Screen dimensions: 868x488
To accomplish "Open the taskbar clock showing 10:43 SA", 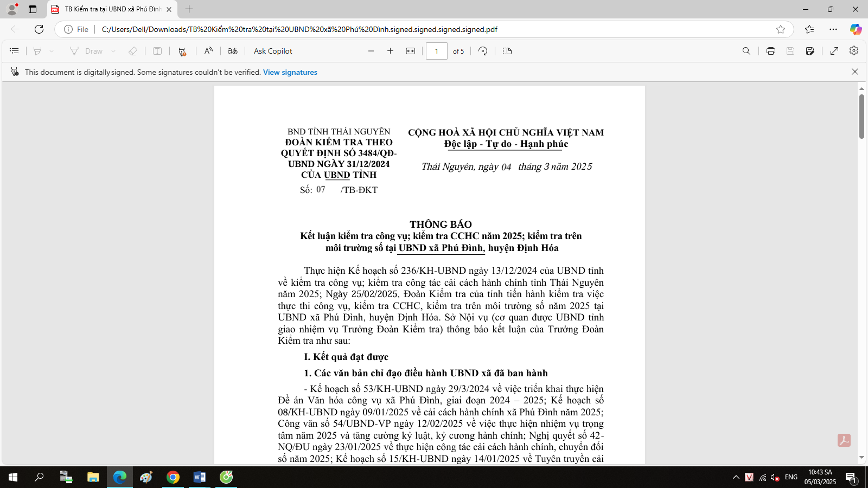I will point(820,477).
